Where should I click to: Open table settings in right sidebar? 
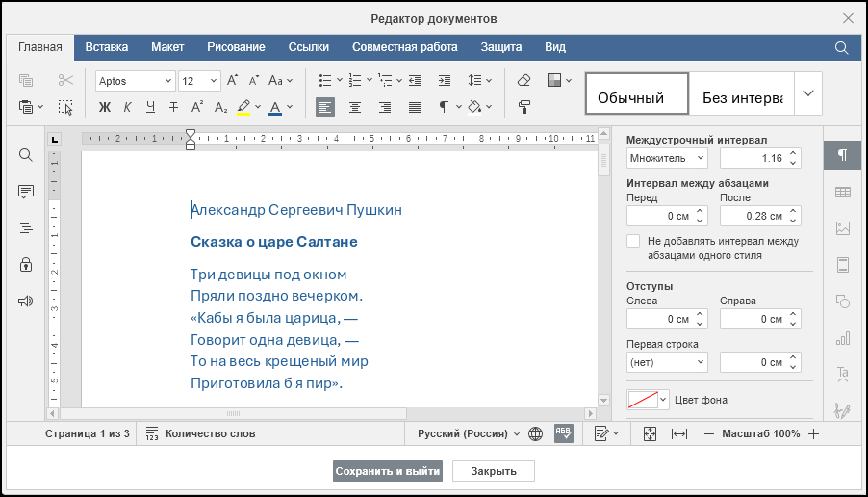coord(843,193)
